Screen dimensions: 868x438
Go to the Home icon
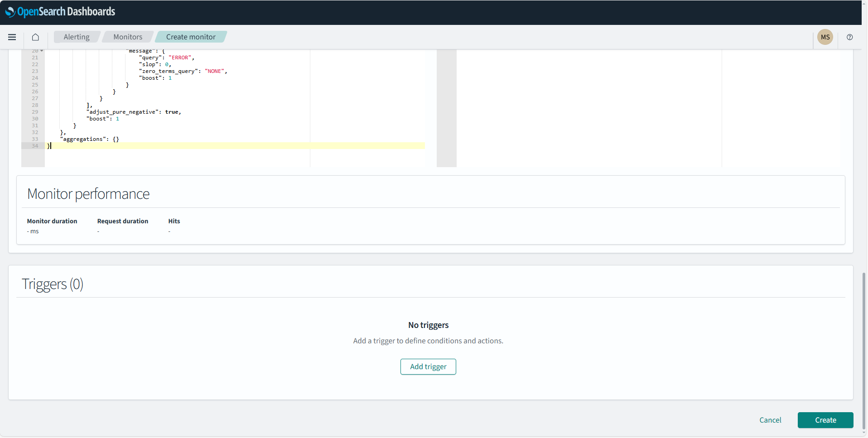point(35,37)
